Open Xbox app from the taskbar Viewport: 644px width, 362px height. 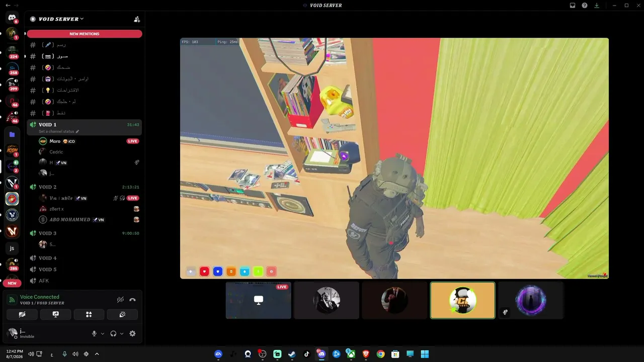point(351,354)
